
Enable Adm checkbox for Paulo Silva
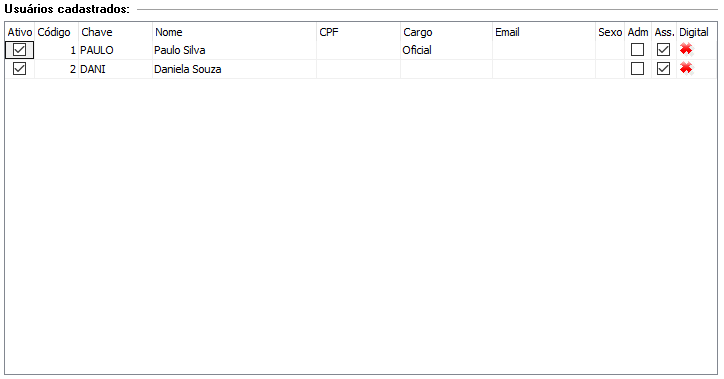point(637,49)
